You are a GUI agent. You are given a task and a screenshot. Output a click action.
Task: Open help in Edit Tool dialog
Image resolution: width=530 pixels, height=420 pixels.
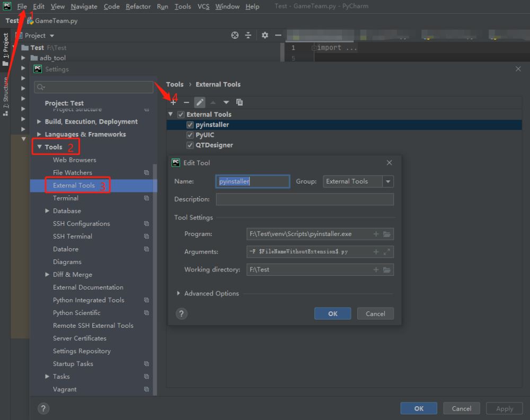tap(181, 314)
